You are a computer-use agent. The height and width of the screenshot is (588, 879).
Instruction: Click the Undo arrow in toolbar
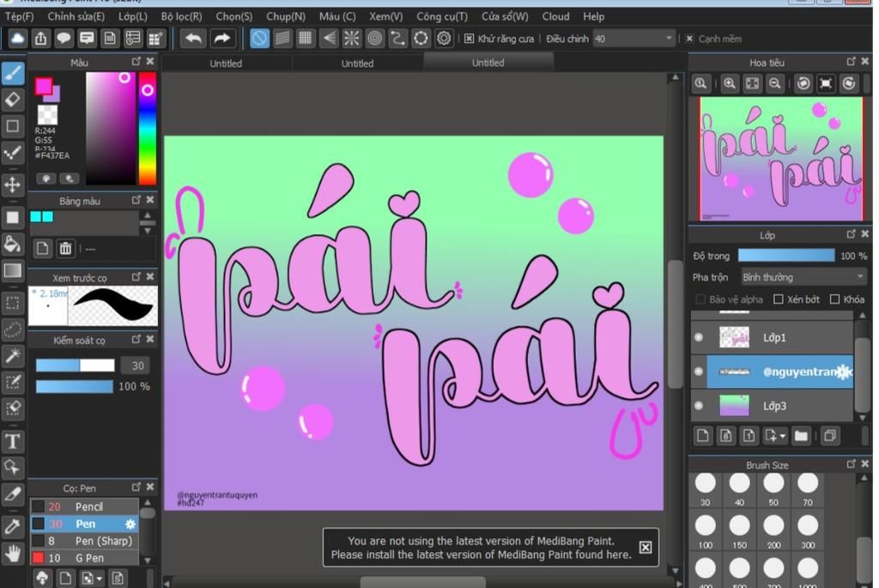[193, 39]
